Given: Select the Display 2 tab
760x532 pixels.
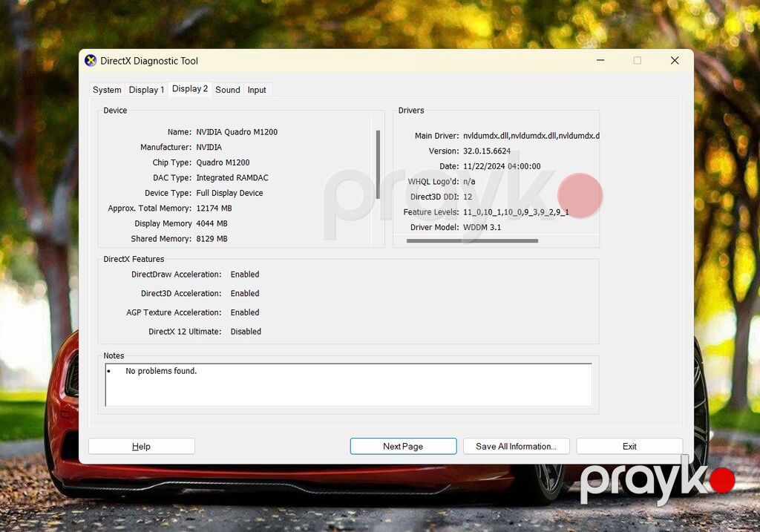Looking at the screenshot, I should pyautogui.click(x=190, y=89).
